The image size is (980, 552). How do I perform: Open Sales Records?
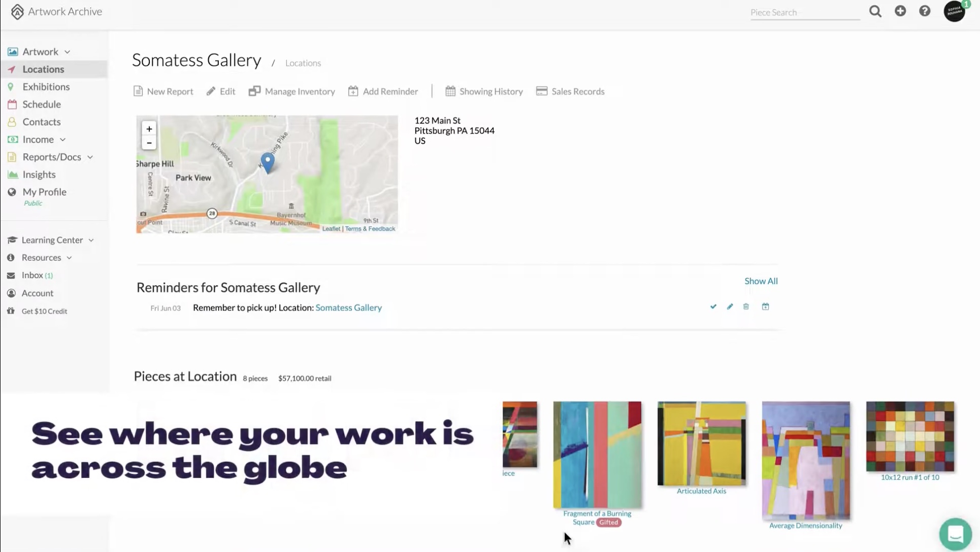pyautogui.click(x=571, y=91)
